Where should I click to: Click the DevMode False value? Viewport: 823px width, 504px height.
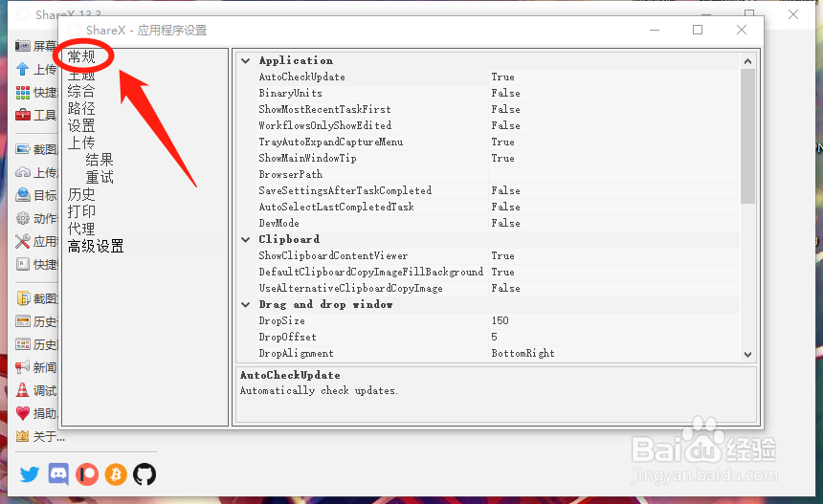(x=506, y=223)
